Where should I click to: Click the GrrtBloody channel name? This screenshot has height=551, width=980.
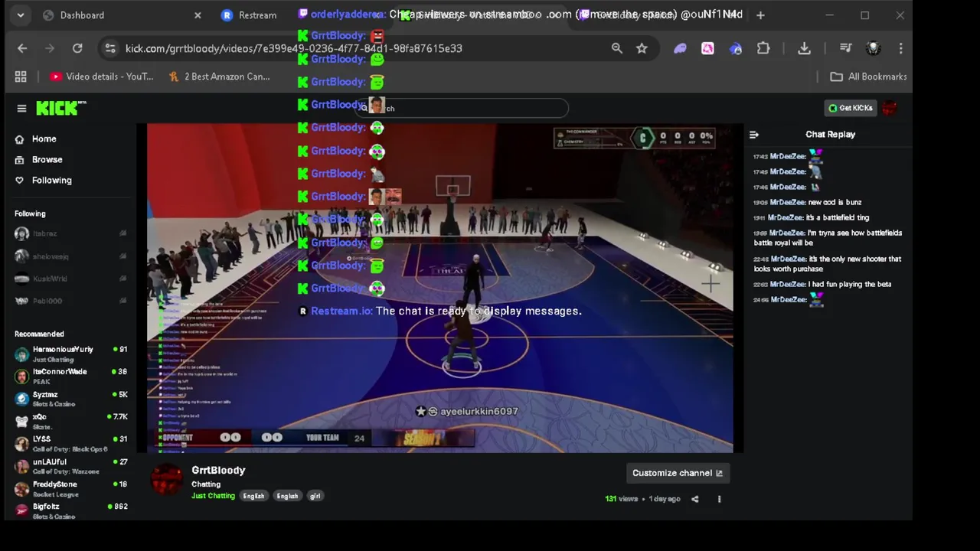tap(218, 470)
